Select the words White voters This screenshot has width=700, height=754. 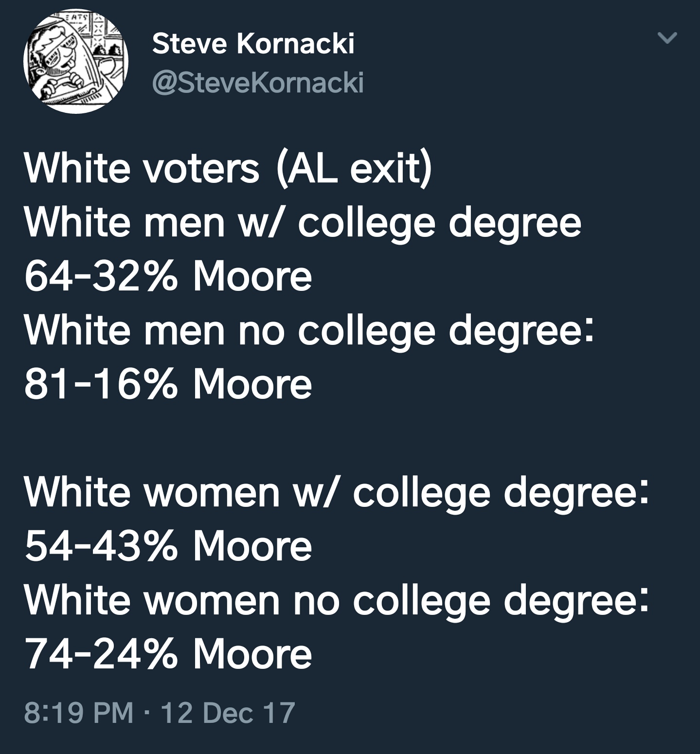tap(142, 169)
